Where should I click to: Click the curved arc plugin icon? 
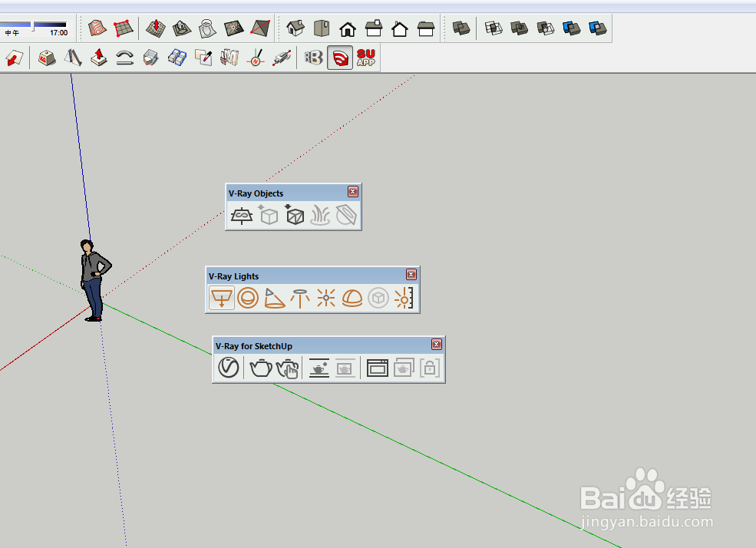pyautogui.click(x=125, y=58)
